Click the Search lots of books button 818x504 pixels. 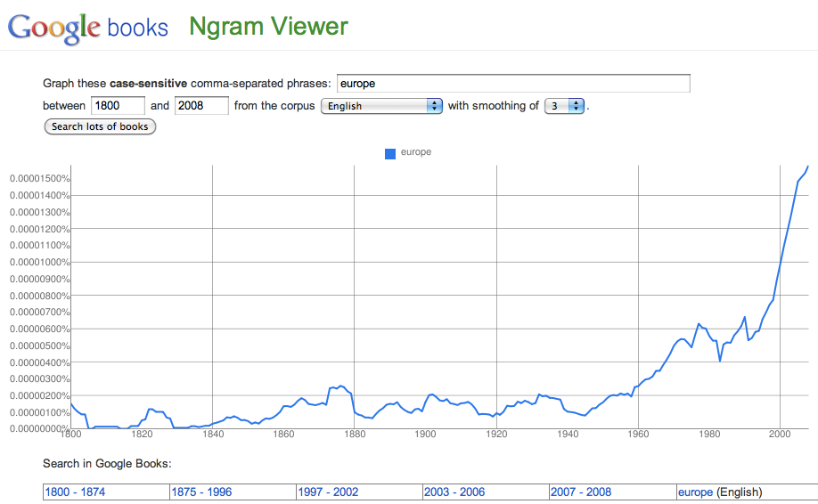(100, 126)
